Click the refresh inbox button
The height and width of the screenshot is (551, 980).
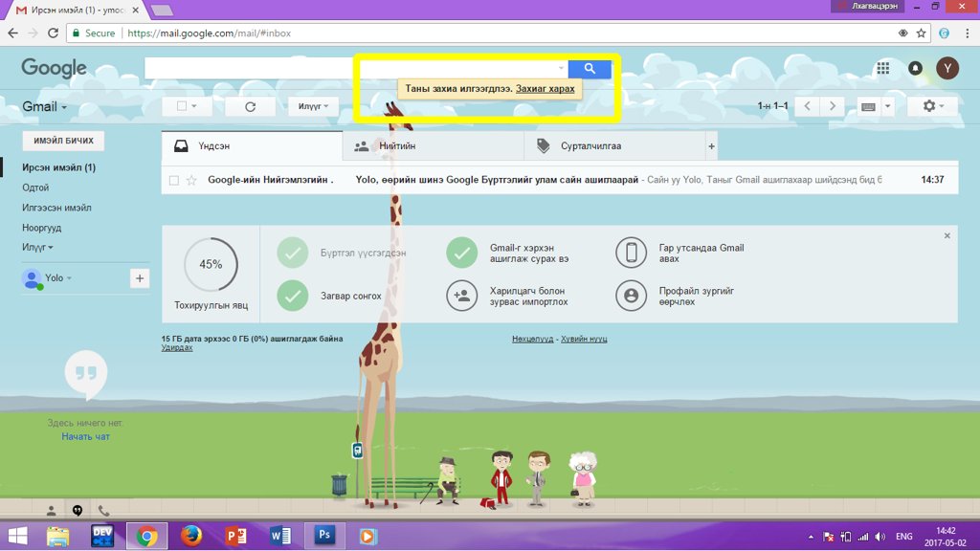(251, 106)
